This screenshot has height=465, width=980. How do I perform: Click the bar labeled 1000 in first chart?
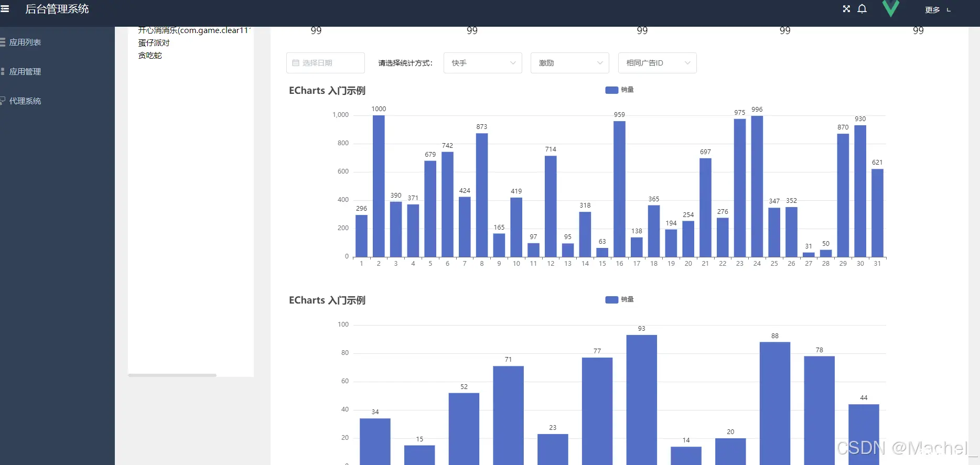[379, 186]
